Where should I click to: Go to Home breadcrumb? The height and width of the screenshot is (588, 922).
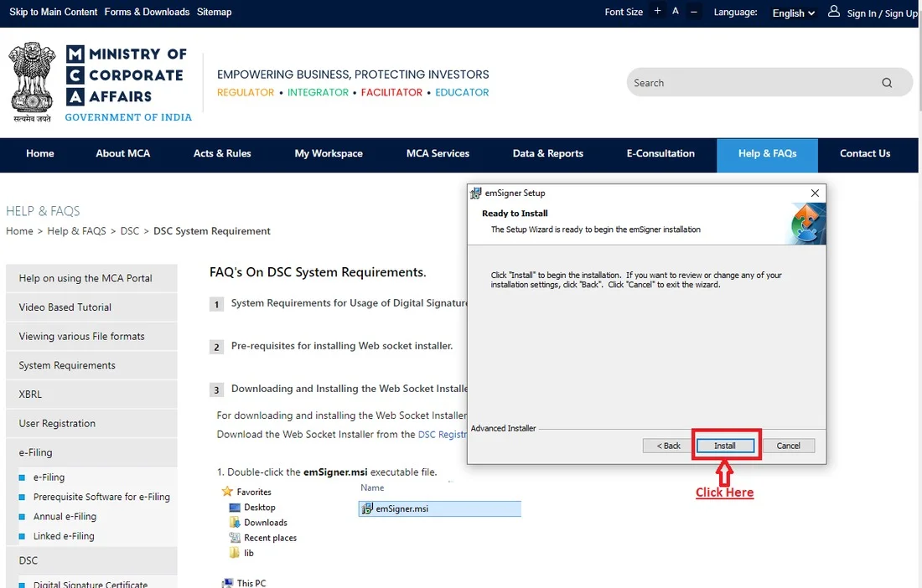[19, 231]
